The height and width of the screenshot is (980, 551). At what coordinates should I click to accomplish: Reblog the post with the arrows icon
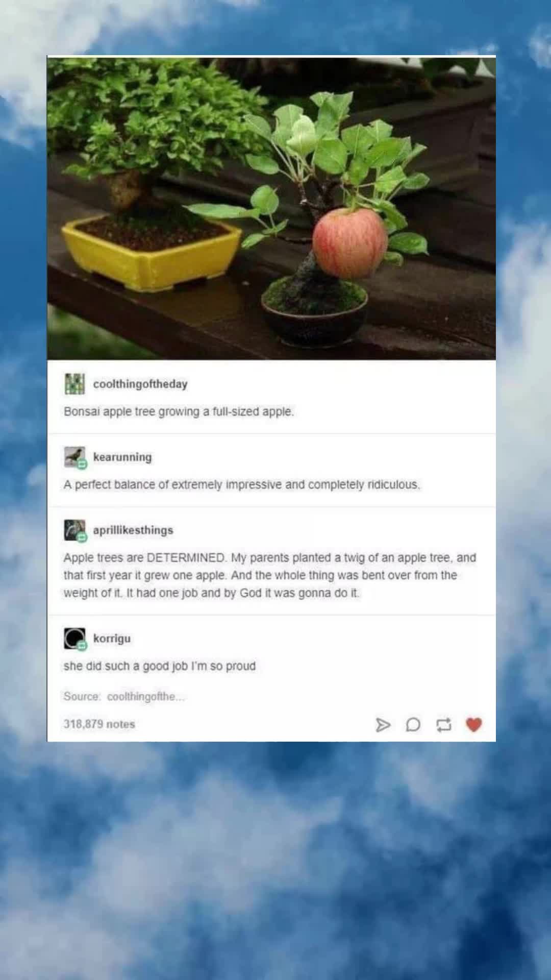[x=444, y=725]
